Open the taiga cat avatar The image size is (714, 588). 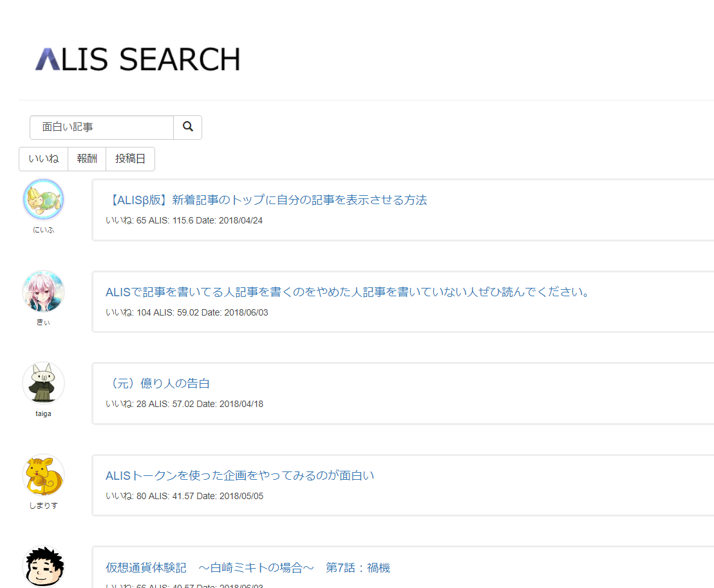point(43,383)
